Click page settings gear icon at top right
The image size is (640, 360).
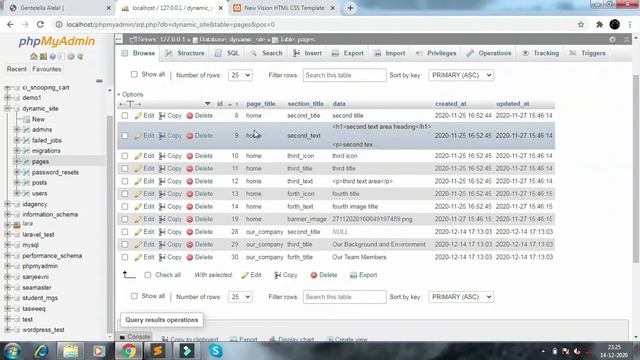click(612, 40)
